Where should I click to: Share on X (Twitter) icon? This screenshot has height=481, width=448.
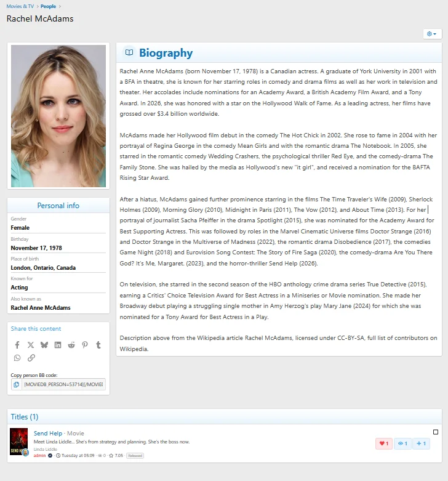tap(31, 345)
